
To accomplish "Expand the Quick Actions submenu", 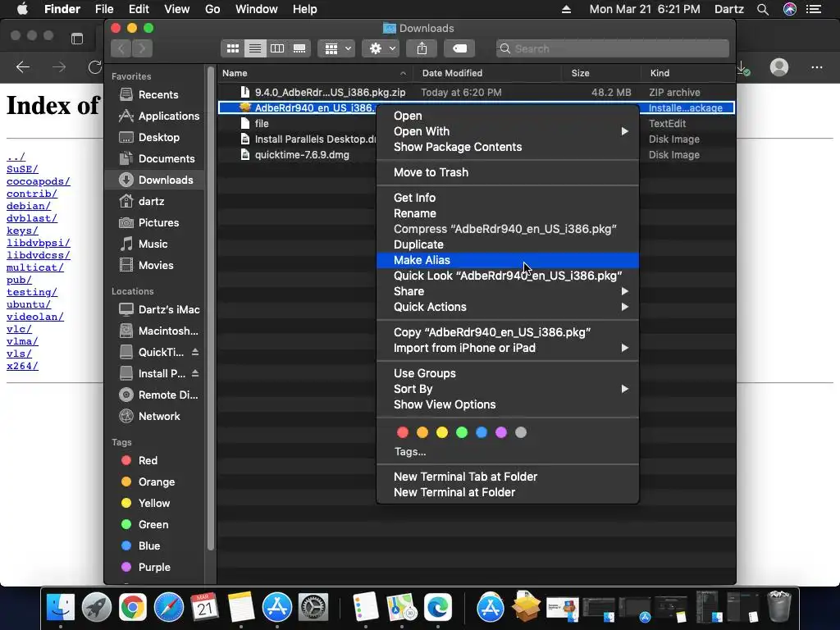I will click(x=507, y=307).
